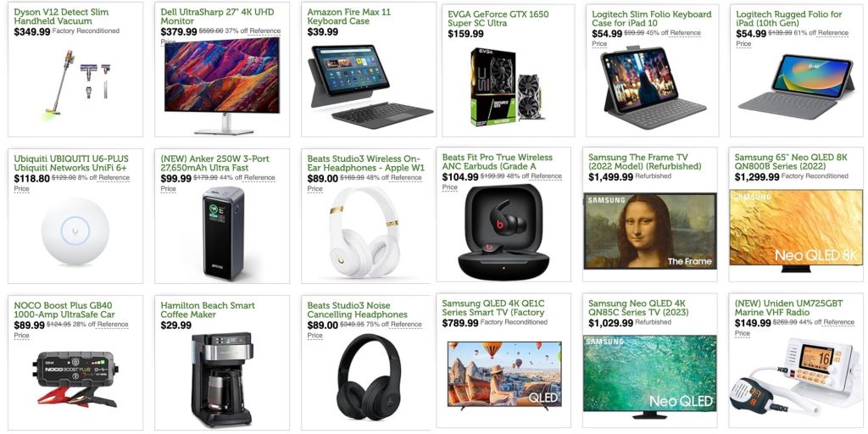868x434 pixels.
Task: Select the Anker 250W 3-Port power bank image
Action: 223,233
